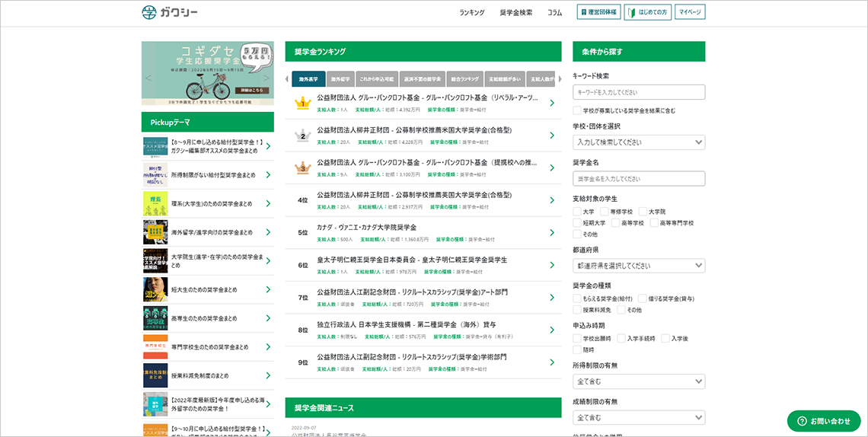868x437 pixels.
Task: Open chevron for 柳井正財団 米国大学奨学金 row
Action: [x=552, y=136]
